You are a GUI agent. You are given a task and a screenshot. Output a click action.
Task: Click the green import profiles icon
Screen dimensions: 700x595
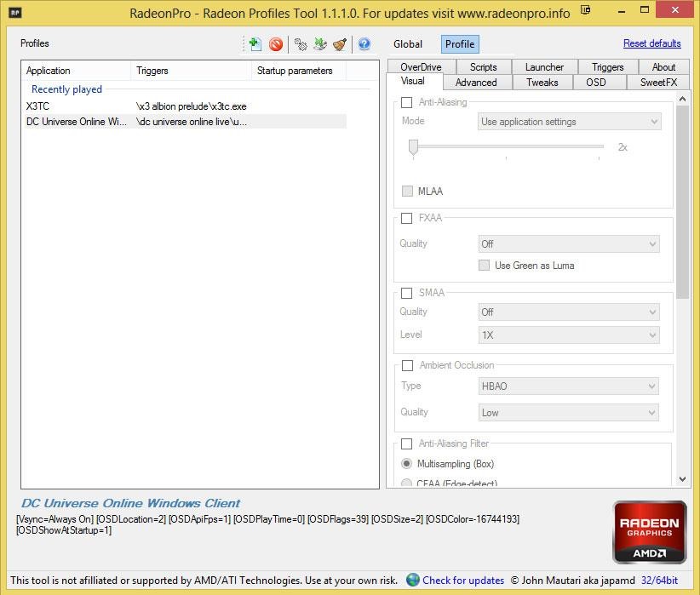(x=320, y=44)
